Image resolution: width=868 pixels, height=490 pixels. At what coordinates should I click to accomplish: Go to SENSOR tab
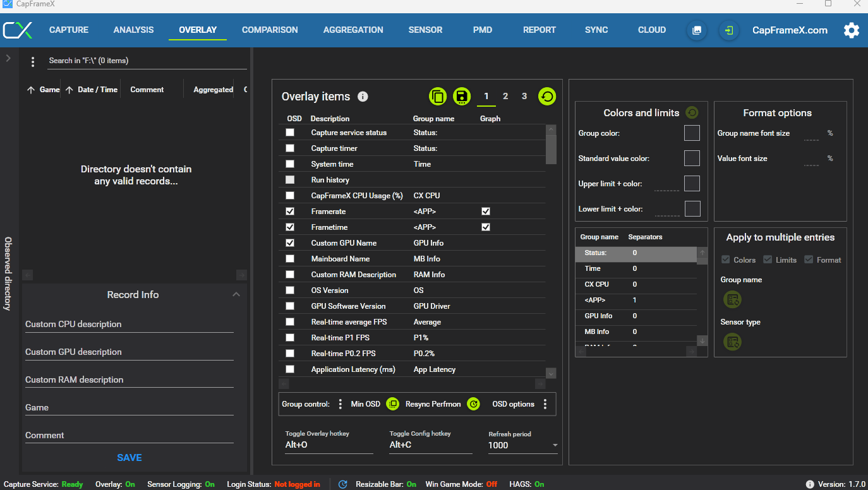[425, 30]
